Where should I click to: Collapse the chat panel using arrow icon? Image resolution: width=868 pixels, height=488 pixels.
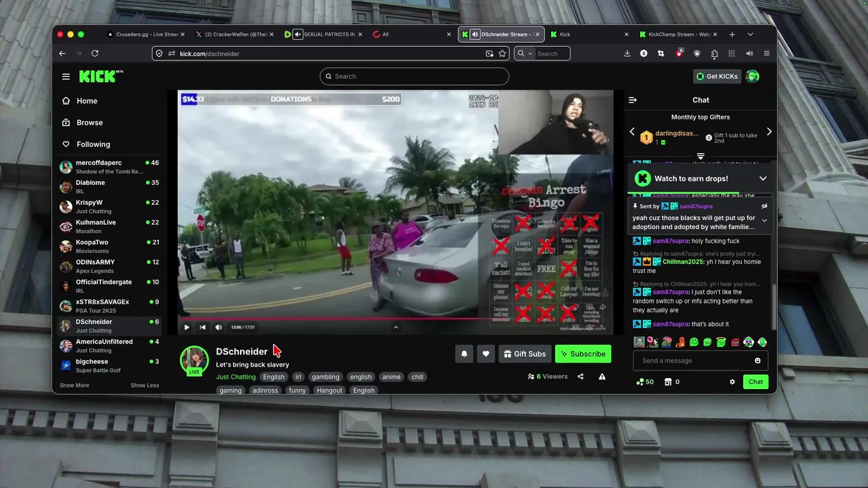[633, 100]
